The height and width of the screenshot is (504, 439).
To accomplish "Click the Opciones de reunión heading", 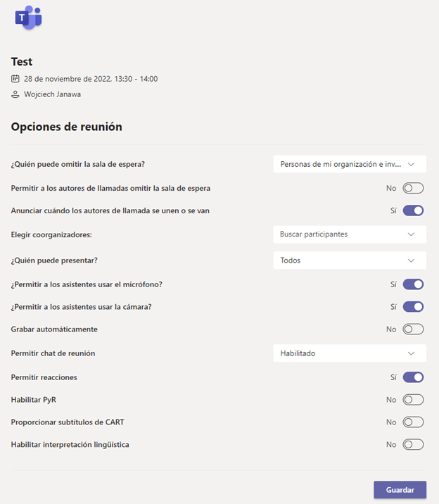I will click(x=67, y=127).
